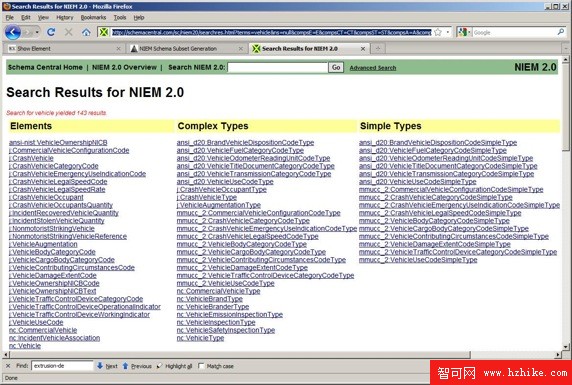Reload the page with the refresh icon

51,32
